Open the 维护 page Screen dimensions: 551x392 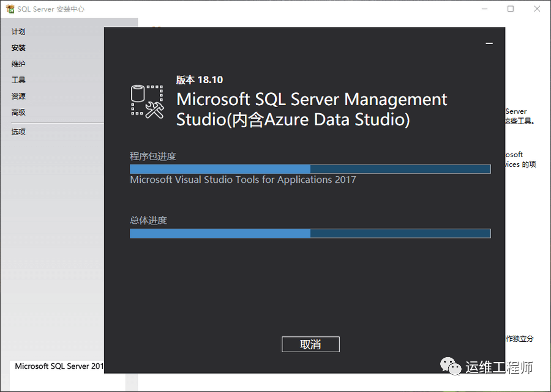point(18,64)
